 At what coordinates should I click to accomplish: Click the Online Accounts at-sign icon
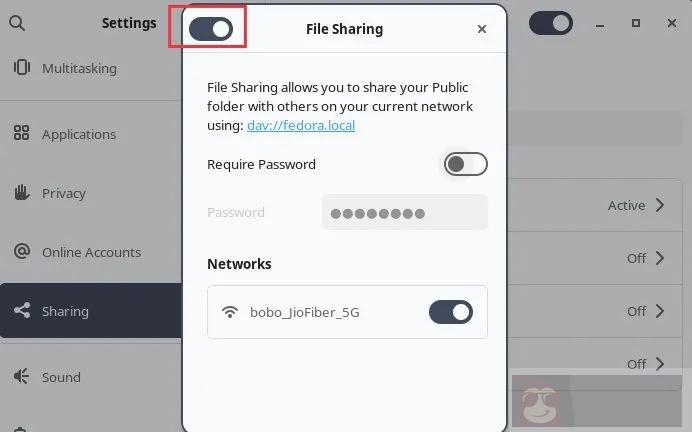[x=22, y=251]
